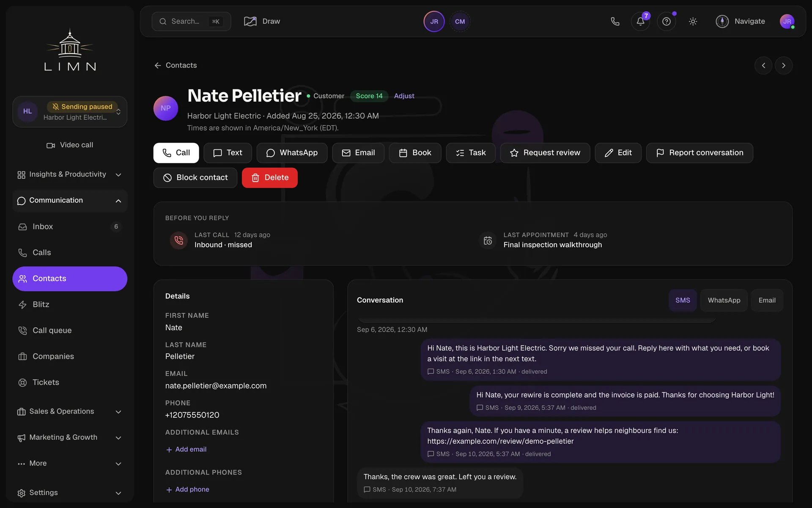Go to previous contact arrow
This screenshot has width=812, height=508.
pos(763,65)
